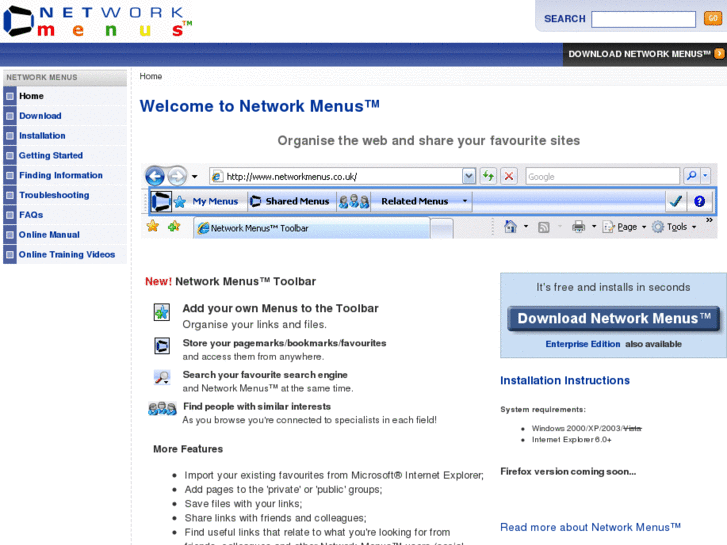Screen dimensions: 727x545
Task: Open the Finding Information sidebar item
Action: tap(61, 175)
